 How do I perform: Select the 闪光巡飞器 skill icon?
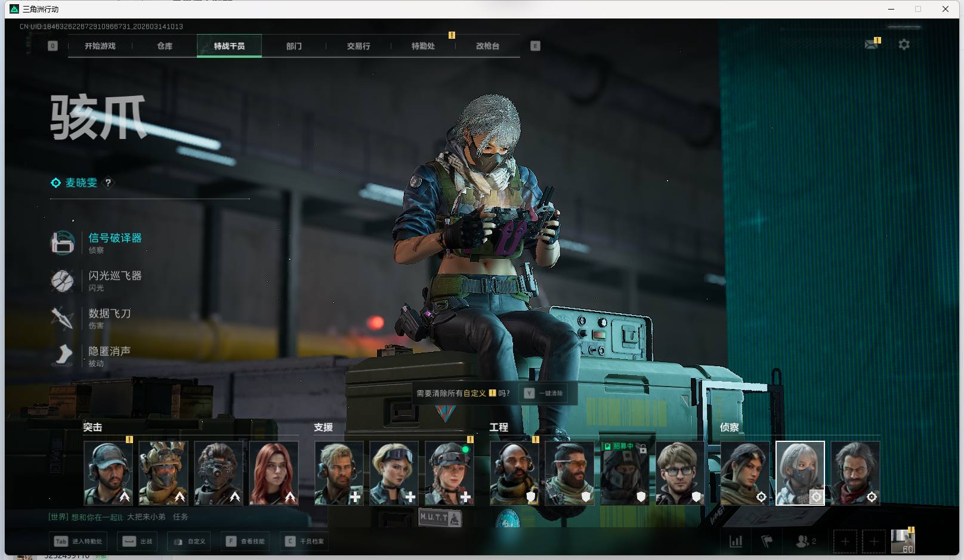click(x=63, y=280)
